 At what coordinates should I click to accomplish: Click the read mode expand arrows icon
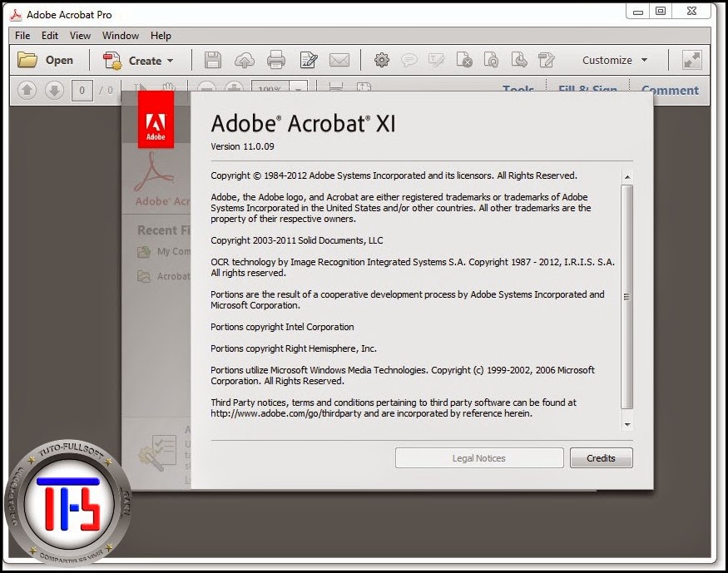point(691,61)
